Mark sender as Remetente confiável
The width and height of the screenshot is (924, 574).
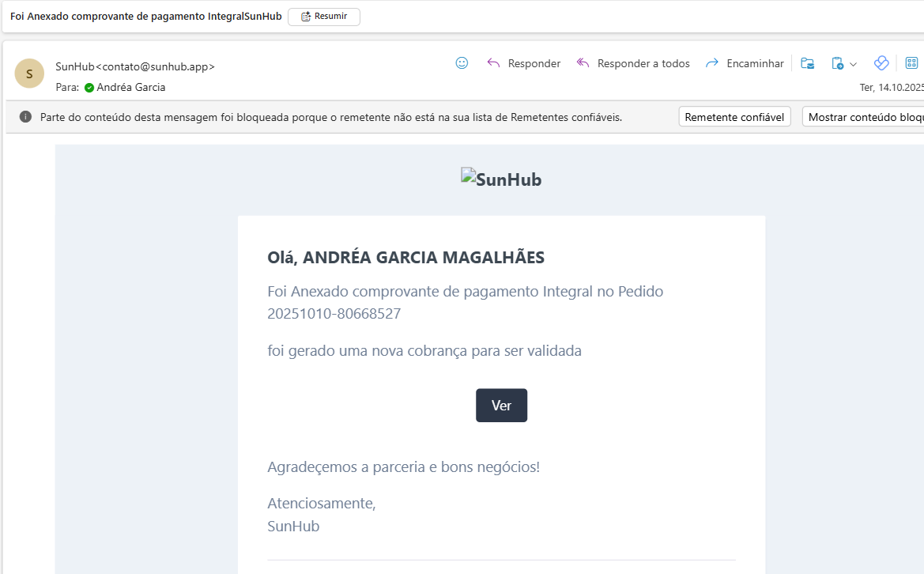click(x=734, y=117)
